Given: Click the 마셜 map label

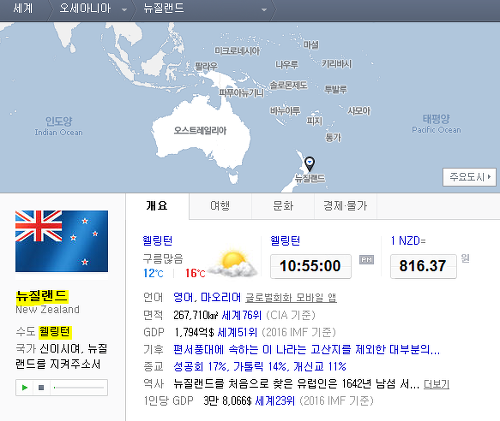Looking at the screenshot, I should click(311, 45).
